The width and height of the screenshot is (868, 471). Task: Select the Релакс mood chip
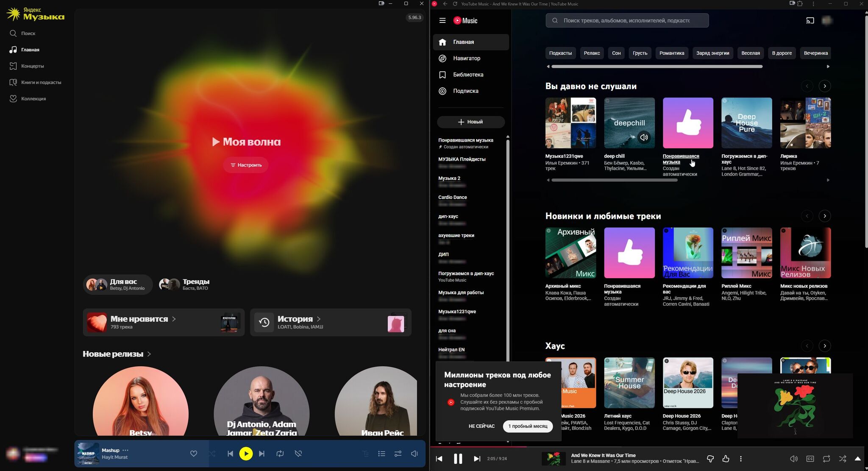coord(592,53)
